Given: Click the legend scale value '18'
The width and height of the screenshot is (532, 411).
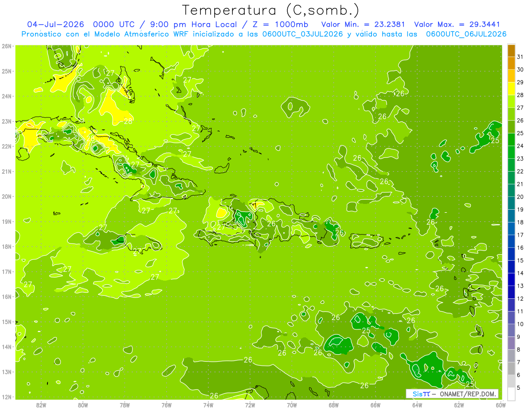Looking at the screenshot, I should pyautogui.click(x=520, y=222).
